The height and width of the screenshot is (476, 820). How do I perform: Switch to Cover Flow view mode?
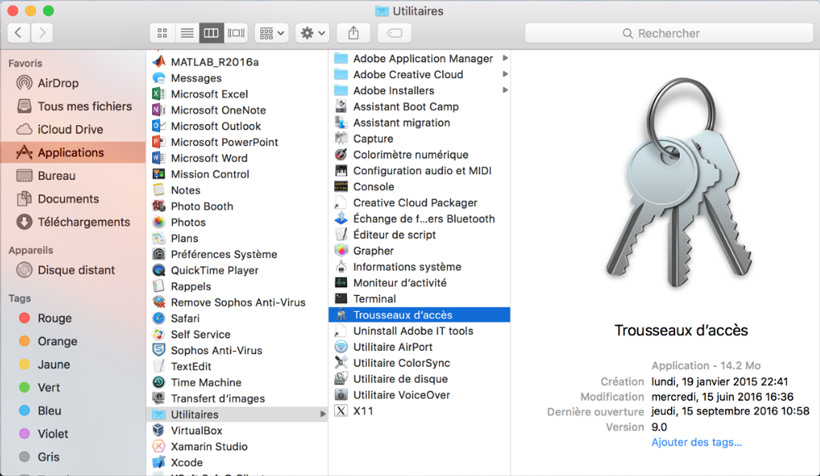[x=236, y=33]
